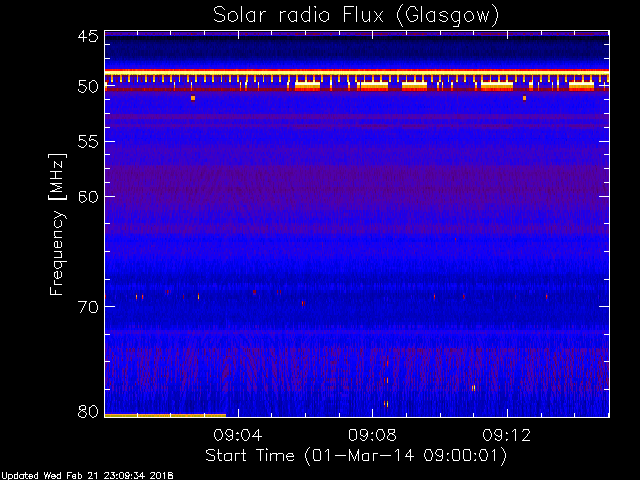
Task: Click the bright yellow emission band near 49 MHz
Action: [357, 72]
